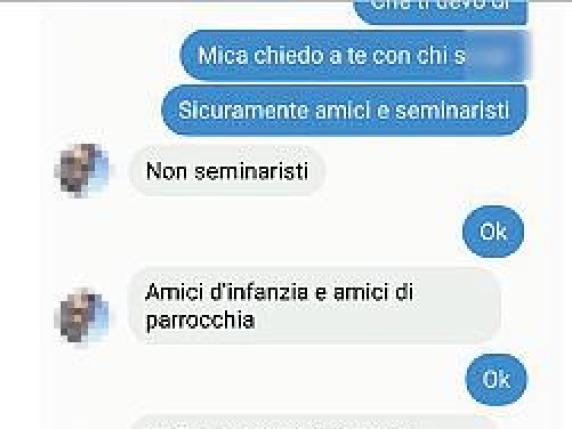Click the second blue "Ok" reply bubble
The image size is (572, 429).
pos(496,379)
